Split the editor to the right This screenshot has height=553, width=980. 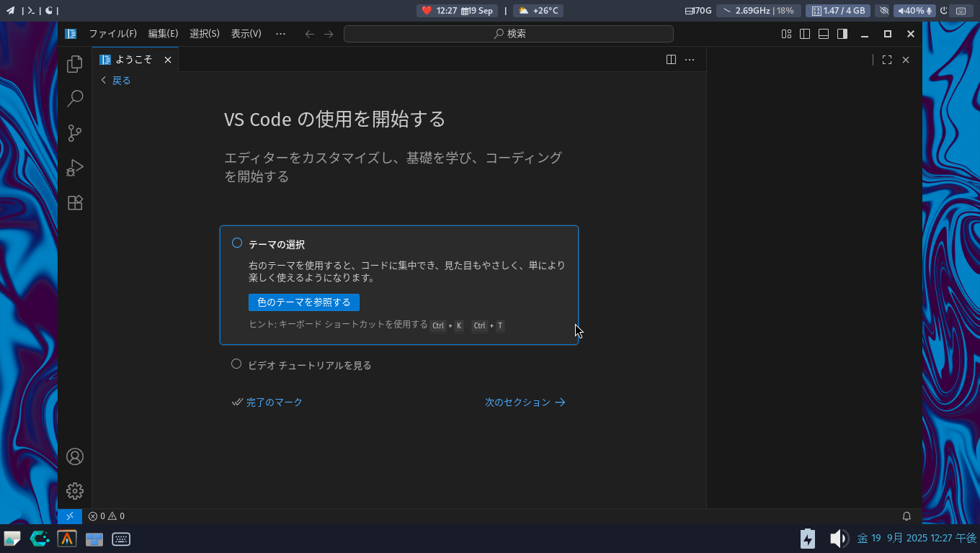pos(671,60)
